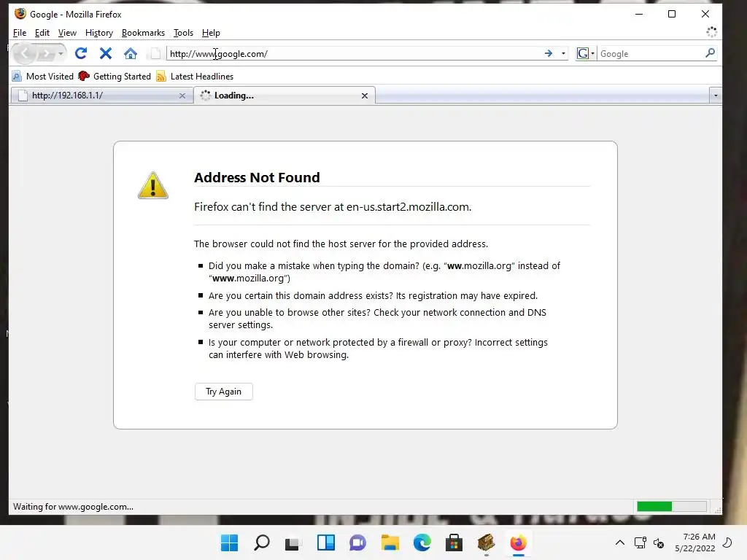This screenshot has height=560, width=747.
Task: Launch Microsoft Edge from taskbar
Action: click(x=422, y=542)
